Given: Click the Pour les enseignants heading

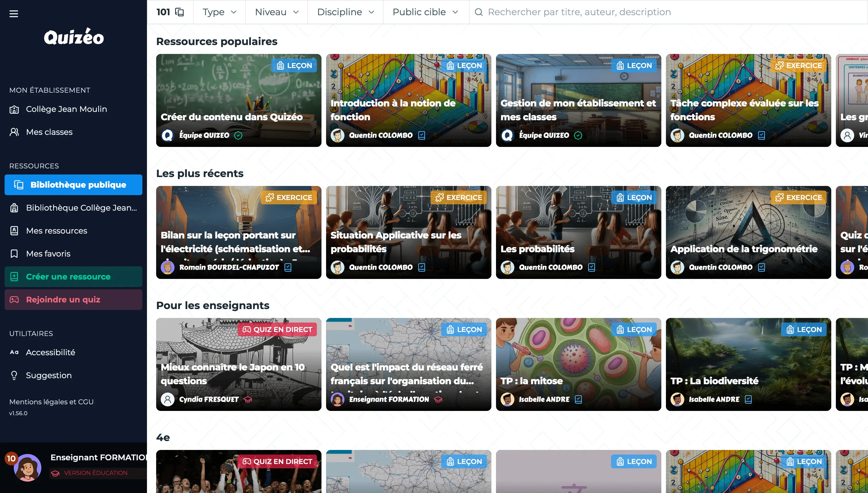Looking at the screenshot, I should (213, 305).
